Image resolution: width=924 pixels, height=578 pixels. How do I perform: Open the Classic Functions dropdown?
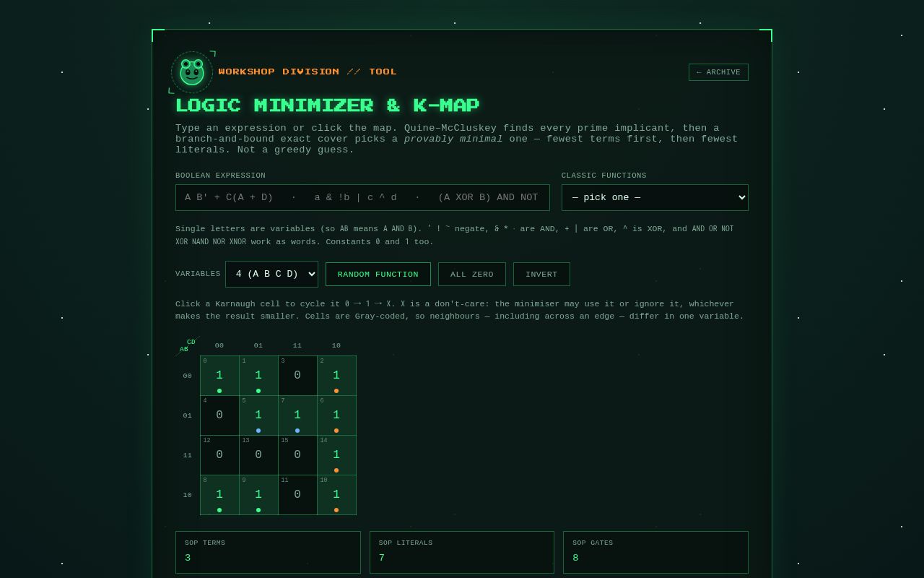pyautogui.click(x=655, y=197)
